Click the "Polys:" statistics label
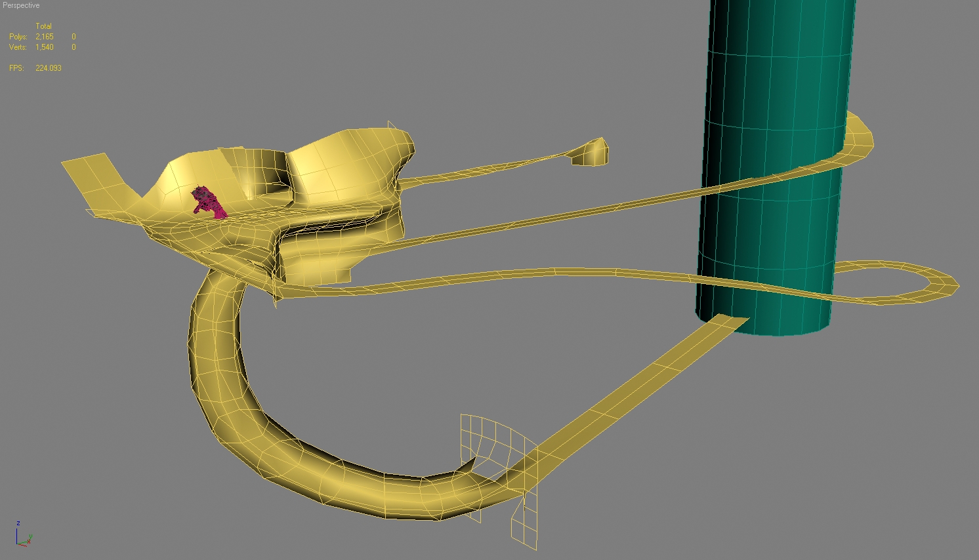979x560 pixels. coord(18,37)
